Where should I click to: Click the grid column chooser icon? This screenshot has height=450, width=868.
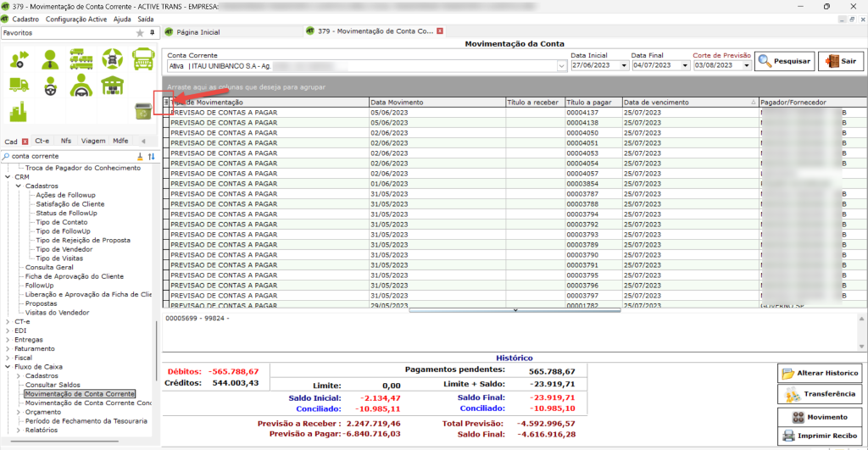(166, 103)
